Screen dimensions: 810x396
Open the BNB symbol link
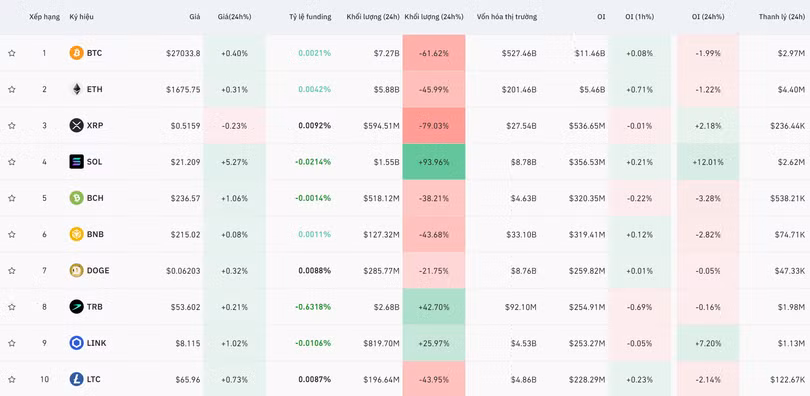point(95,234)
